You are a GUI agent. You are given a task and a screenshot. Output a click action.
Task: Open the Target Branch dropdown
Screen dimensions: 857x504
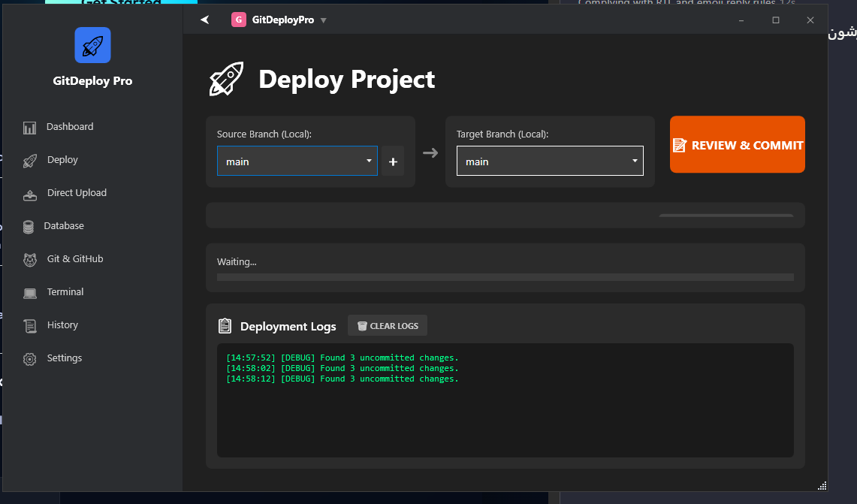pyautogui.click(x=550, y=161)
